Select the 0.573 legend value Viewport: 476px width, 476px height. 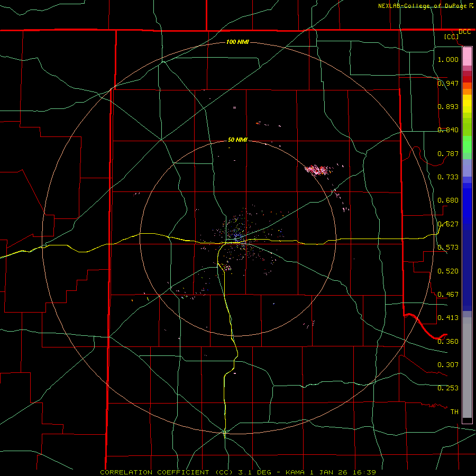tap(448, 247)
